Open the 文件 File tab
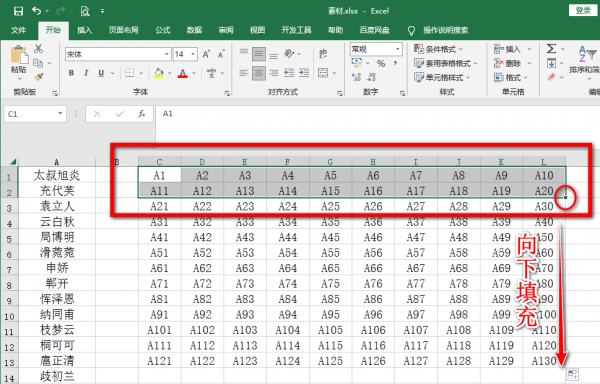600x384 pixels. point(18,30)
